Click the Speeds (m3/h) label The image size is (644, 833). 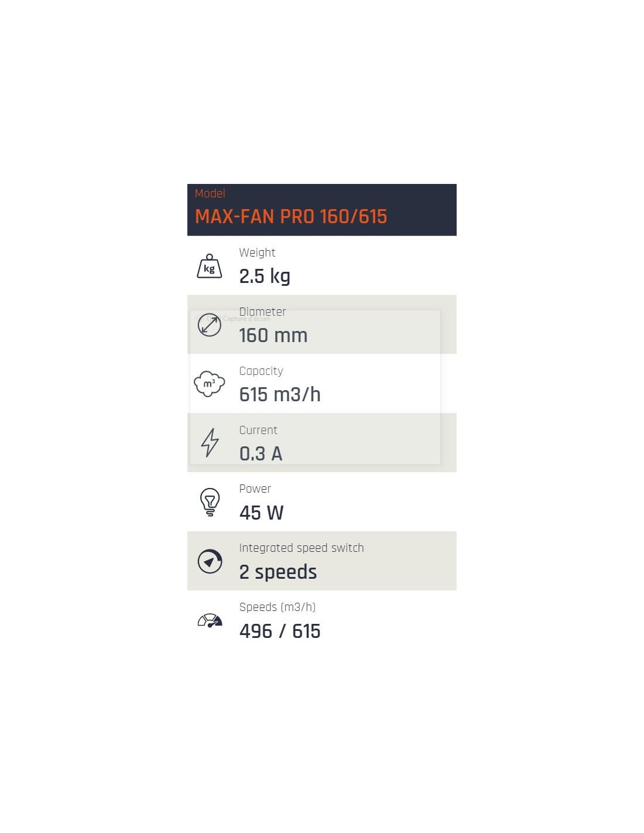[x=278, y=607]
